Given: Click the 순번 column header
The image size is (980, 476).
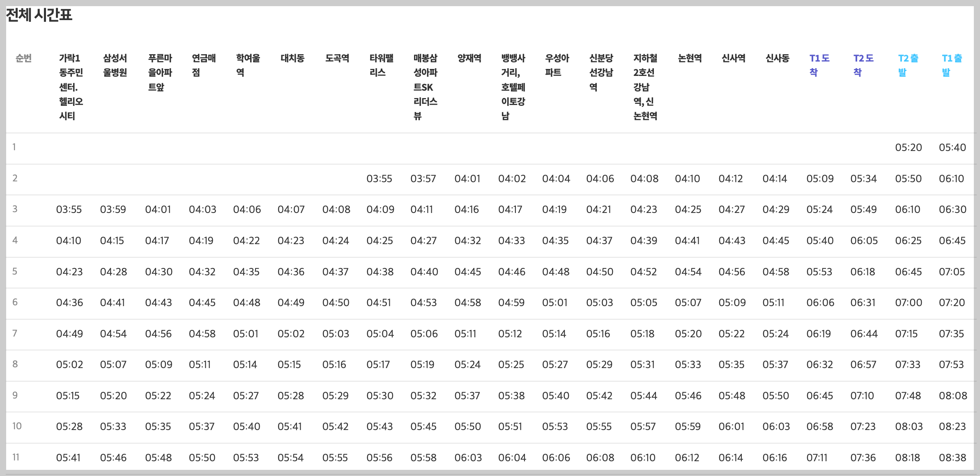Looking at the screenshot, I should click(23, 58).
